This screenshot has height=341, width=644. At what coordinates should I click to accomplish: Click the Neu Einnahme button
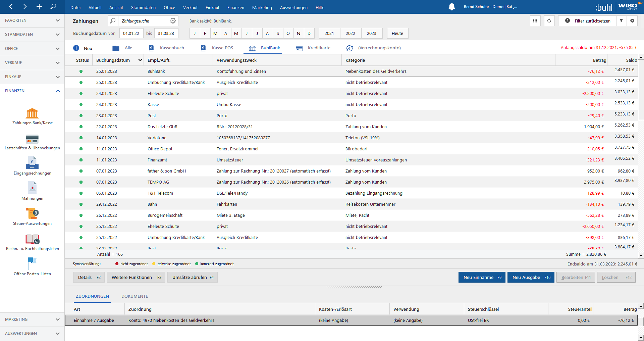pos(482,278)
